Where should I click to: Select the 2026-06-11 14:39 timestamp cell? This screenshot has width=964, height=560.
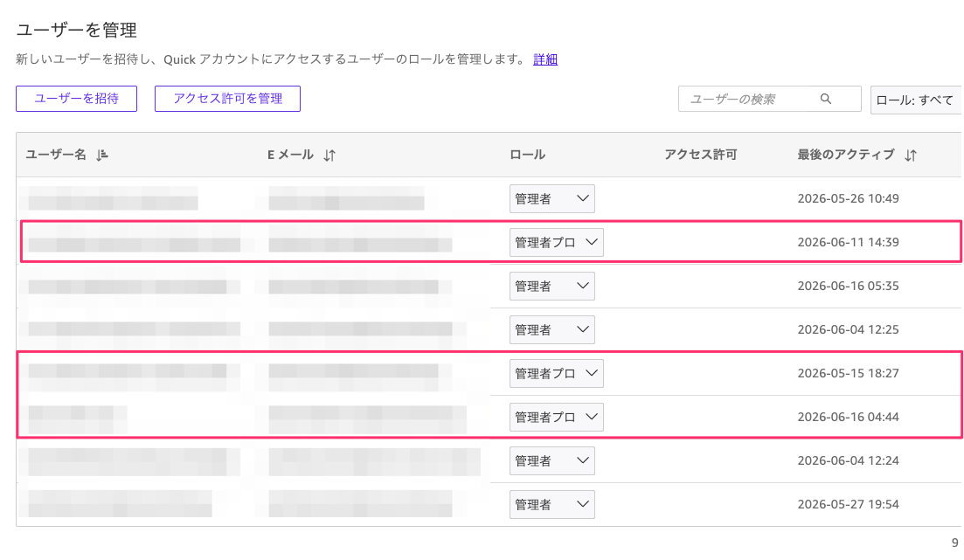(849, 242)
